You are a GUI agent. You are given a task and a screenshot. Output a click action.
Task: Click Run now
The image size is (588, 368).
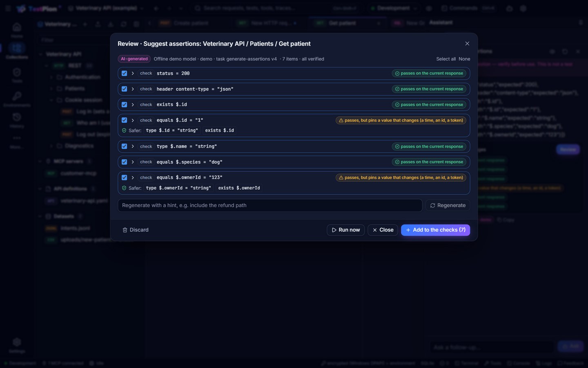pos(345,230)
